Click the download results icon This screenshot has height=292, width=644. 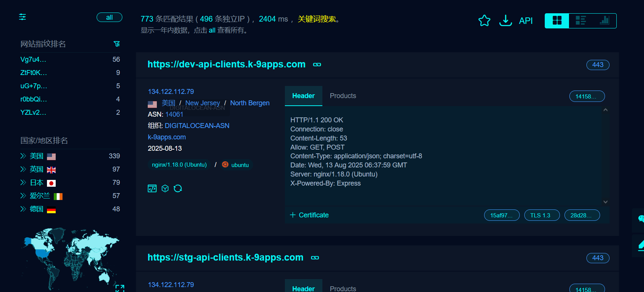(505, 20)
